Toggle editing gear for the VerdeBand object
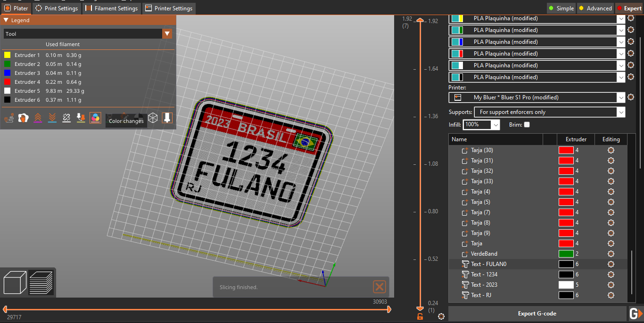644x323 pixels. [x=611, y=253]
